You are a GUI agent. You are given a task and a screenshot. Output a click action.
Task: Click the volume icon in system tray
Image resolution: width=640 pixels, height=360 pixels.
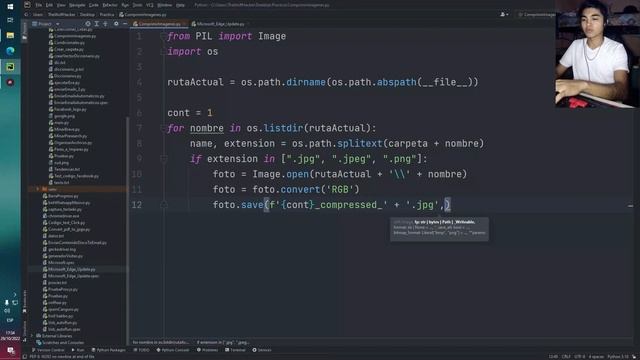(x=7, y=311)
